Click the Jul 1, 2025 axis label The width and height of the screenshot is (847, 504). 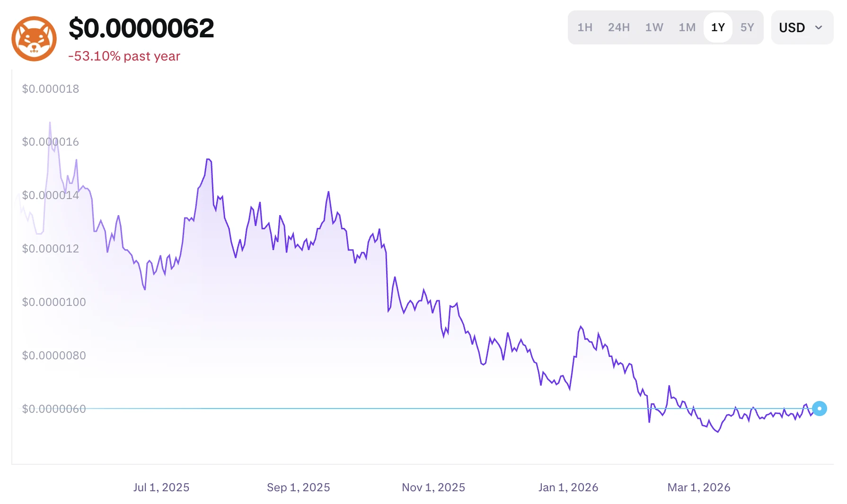tap(161, 487)
